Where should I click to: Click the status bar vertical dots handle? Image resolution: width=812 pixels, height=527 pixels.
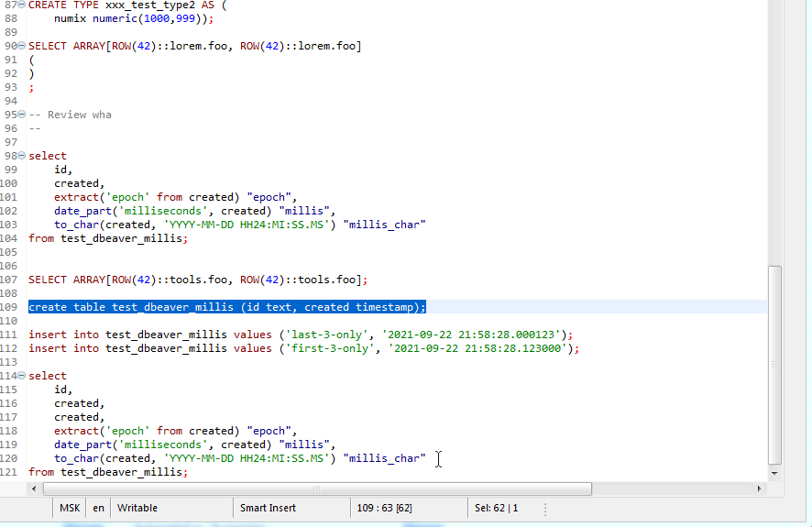[545, 510]
